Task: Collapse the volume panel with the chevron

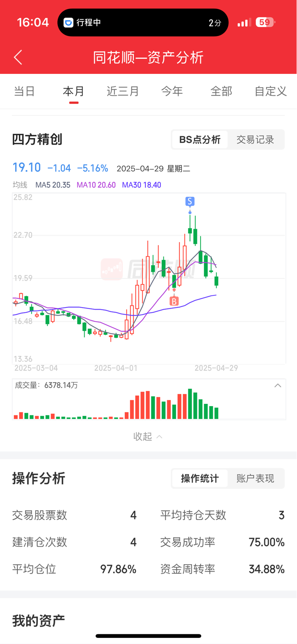Action: click(x=278, y=386)
